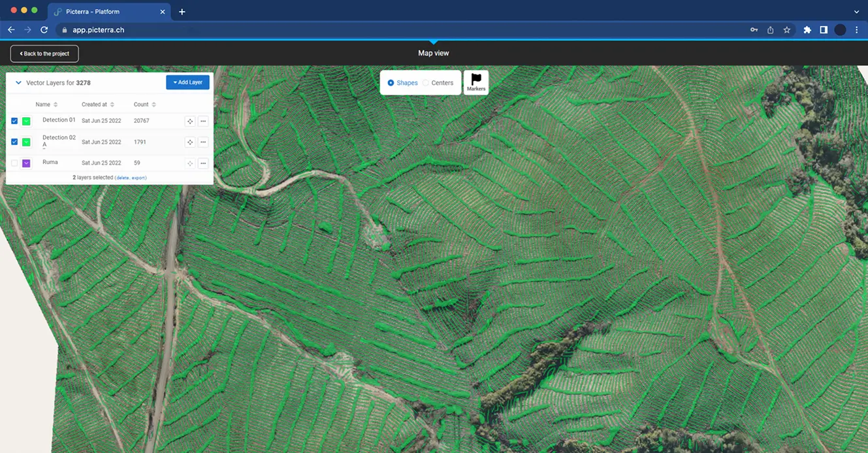This screenshot has width=868, height=453.
Task: Uncheck the Detection 01 layer checkbox
Action: coord(14,121)
